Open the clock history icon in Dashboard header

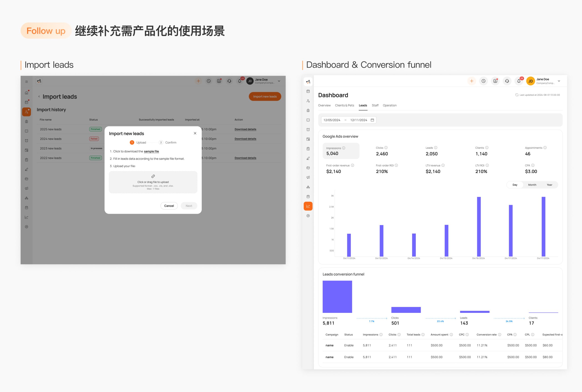484,81
